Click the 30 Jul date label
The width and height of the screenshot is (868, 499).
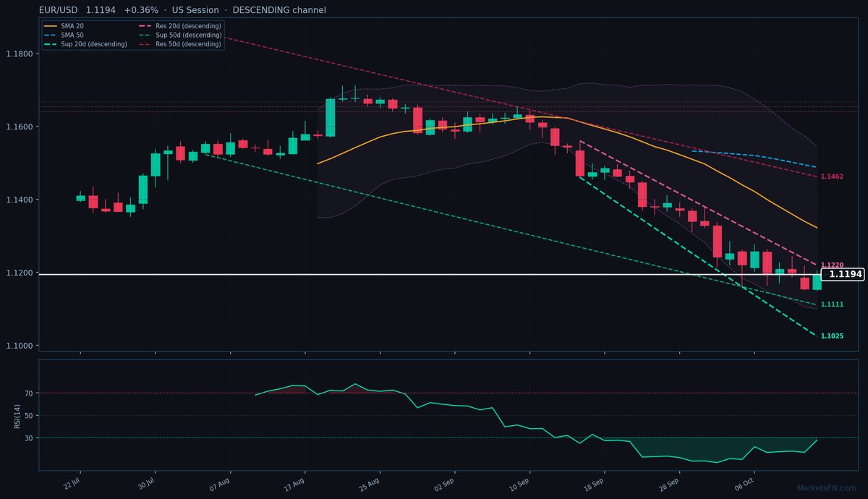147,485
